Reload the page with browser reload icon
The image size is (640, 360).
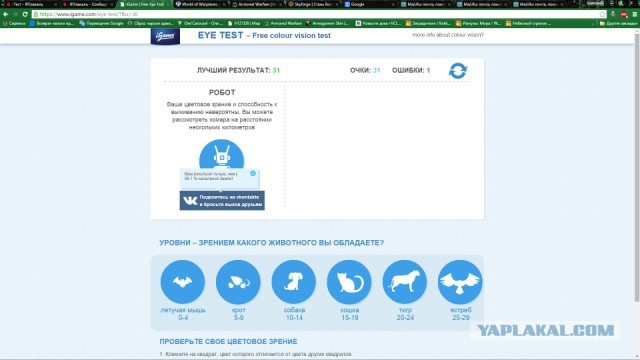[25, 14]
